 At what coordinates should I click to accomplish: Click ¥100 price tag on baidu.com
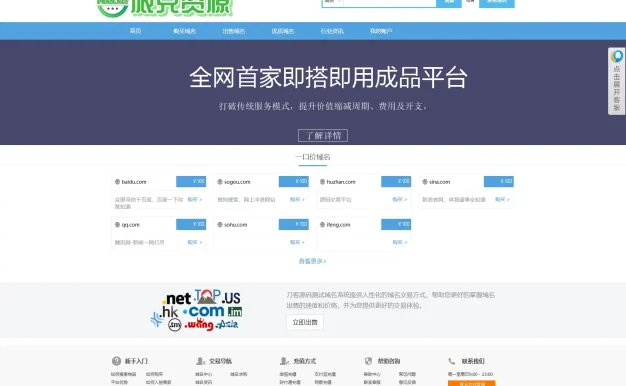(x=191, y=181)
